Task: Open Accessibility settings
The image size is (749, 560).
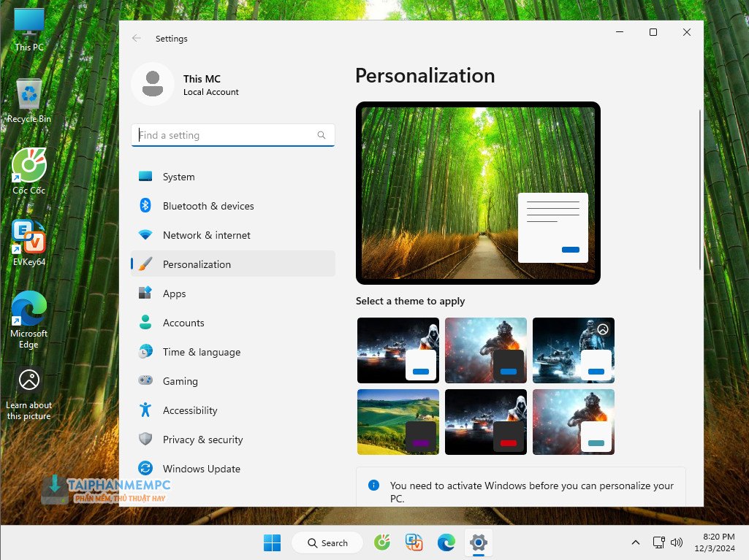Action: pyautogui.click(x=190, y=410)
